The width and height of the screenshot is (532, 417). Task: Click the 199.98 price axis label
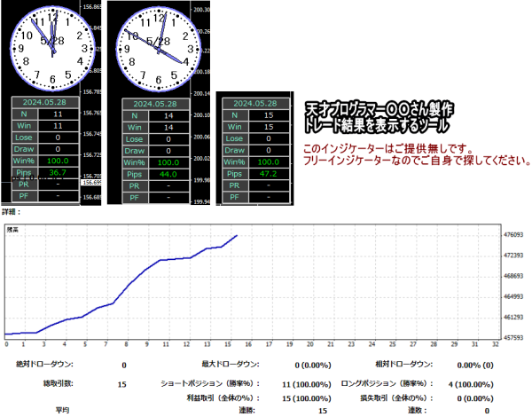[x=201, y=180]
